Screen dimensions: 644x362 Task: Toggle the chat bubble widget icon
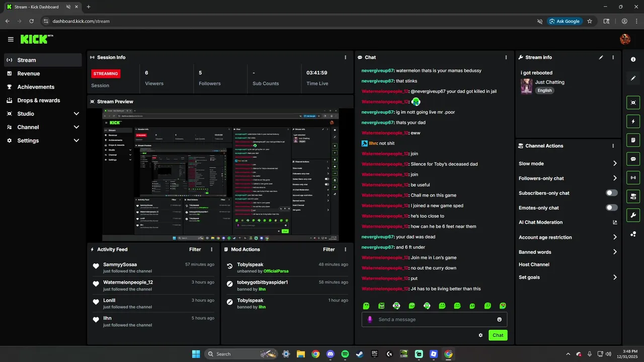[633, 159]
